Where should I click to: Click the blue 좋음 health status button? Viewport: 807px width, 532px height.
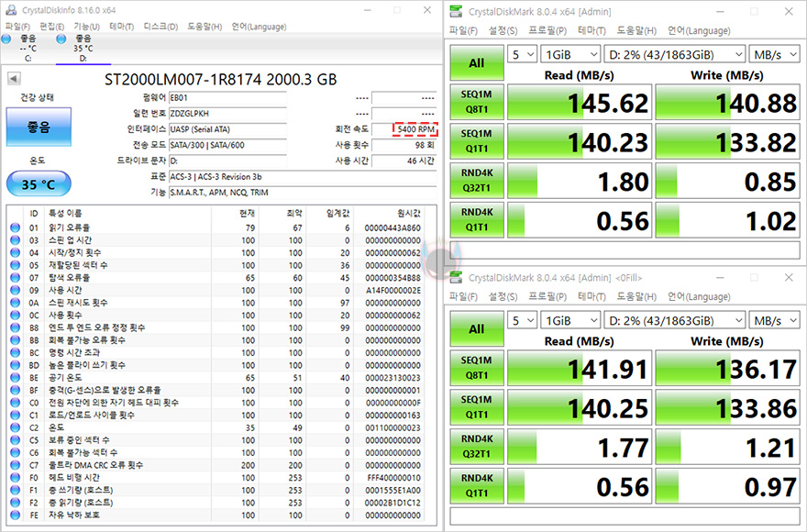[x=39, y=127]
